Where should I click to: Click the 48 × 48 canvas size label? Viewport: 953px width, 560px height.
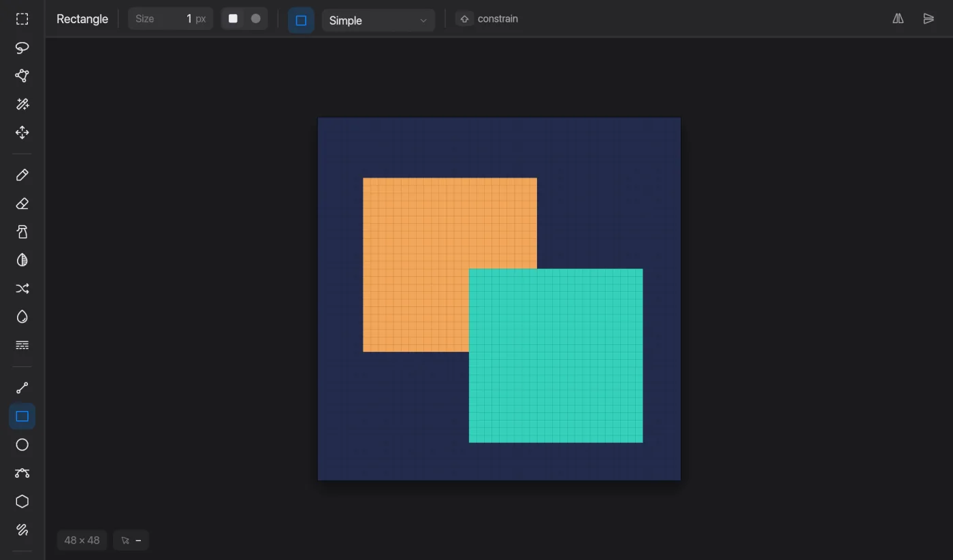click(x=82, y=540)
